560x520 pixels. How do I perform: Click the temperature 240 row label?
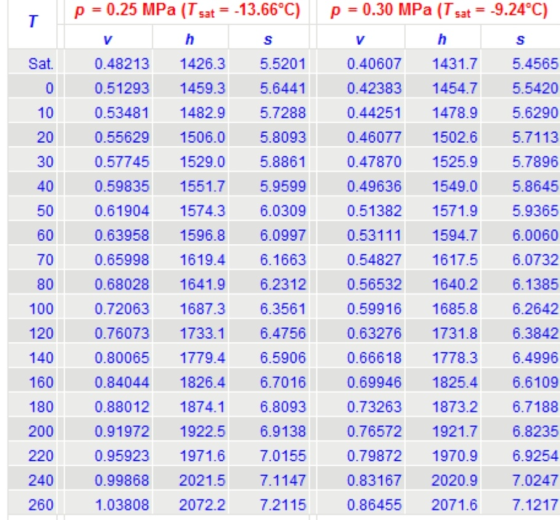click(x=41, y=480)
